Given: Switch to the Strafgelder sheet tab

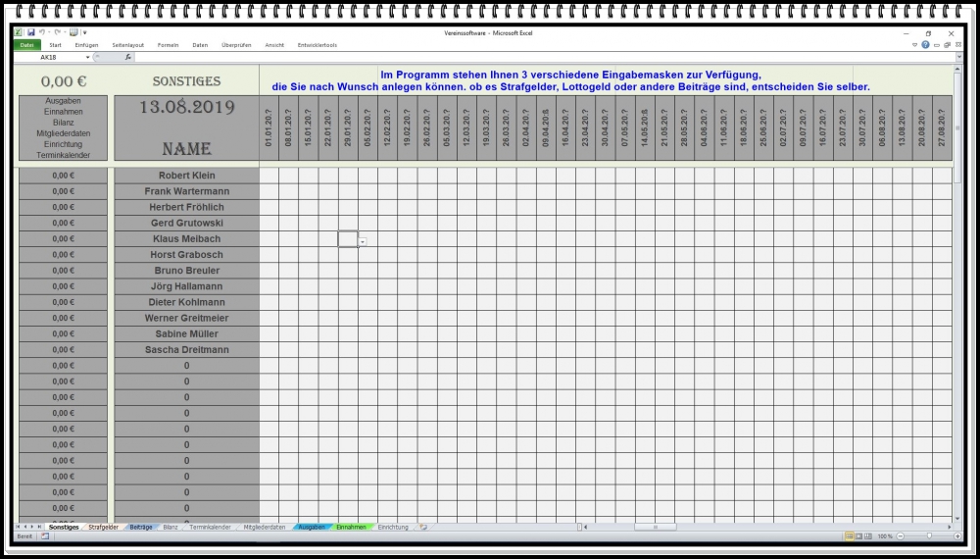Looking at the screenshot, I should [x=103, y=527].
